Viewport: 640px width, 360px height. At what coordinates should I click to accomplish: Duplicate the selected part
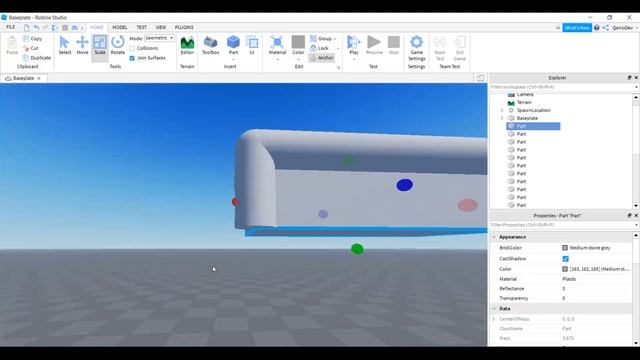pyautogui.click(x=37, y=58)
